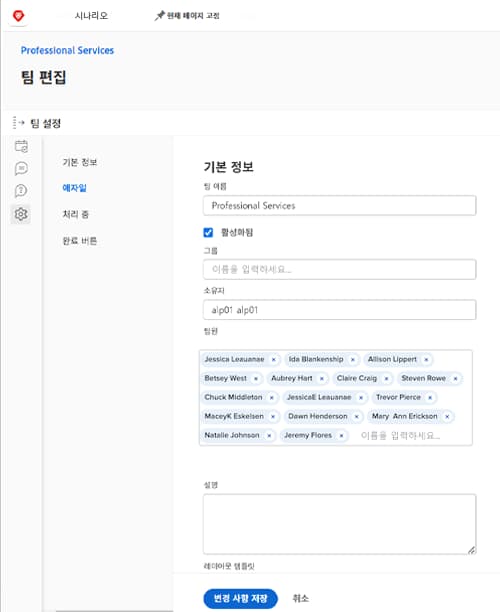
Task: Select the gear settings sidebar icon
Action: coord(21,214)
